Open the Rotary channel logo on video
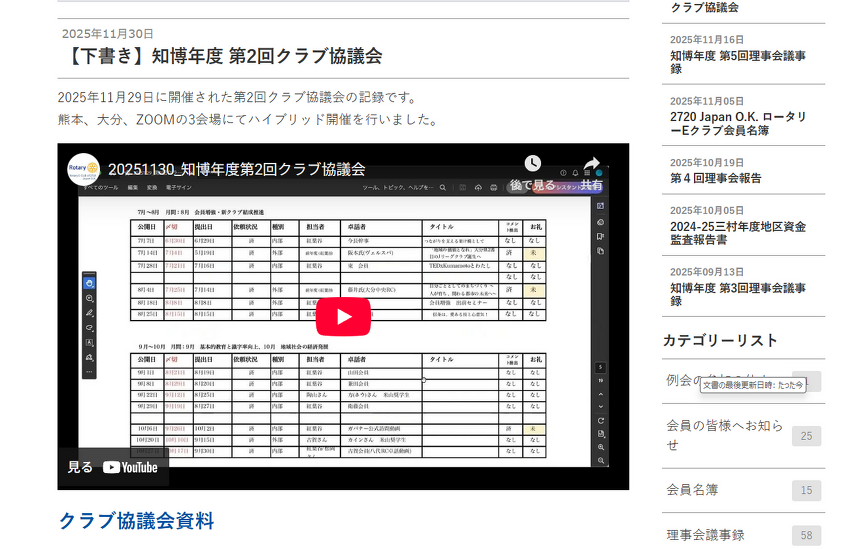 [84, 169]
